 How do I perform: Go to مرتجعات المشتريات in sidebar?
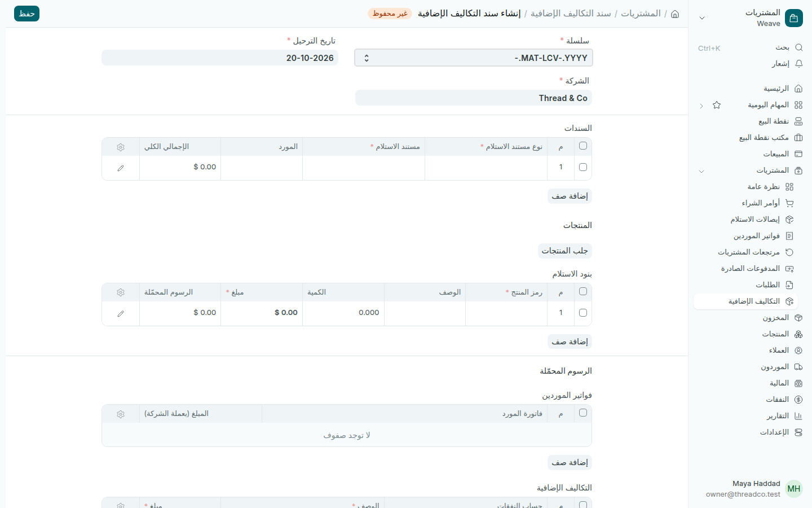coord(745,252)
